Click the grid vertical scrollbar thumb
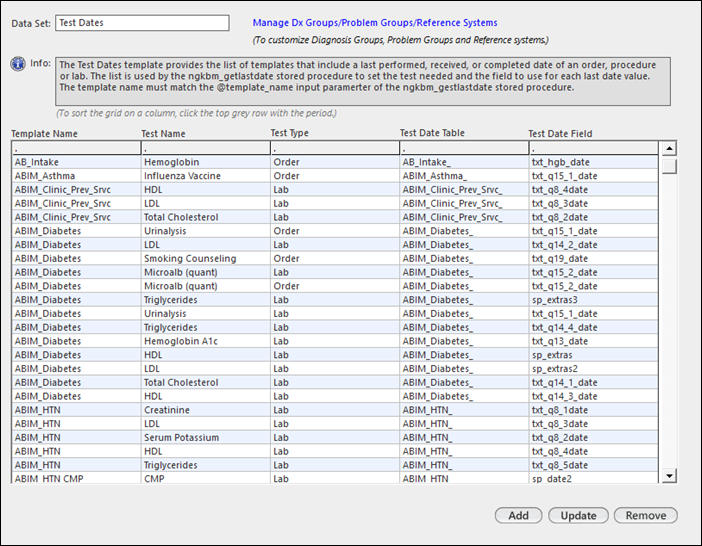 pos(669,166)
